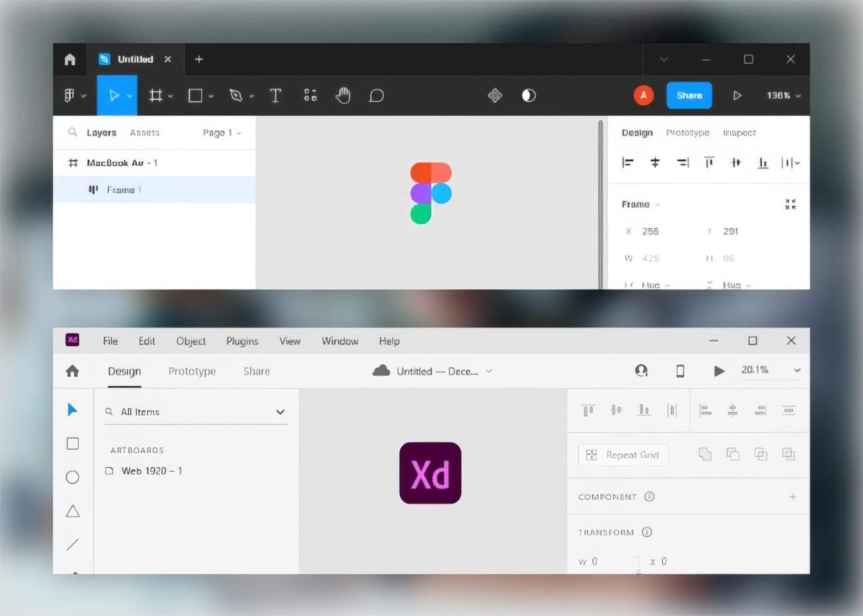Select the XD Polygon triangle tool
The width and height of the screenshot is (863, 616).
73,511
